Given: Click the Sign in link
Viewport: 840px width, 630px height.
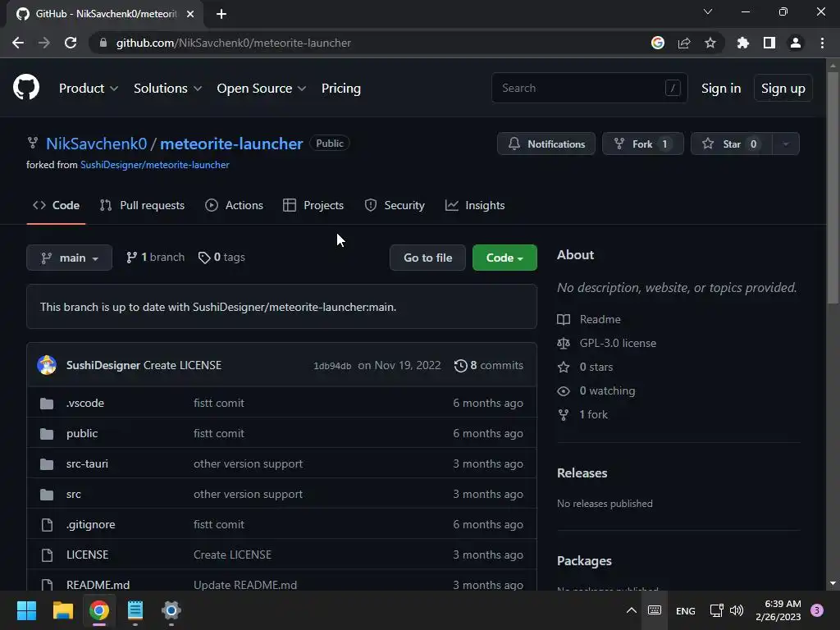Looking at the screenshot, I should pyautogui.click(x=720, y=89).
